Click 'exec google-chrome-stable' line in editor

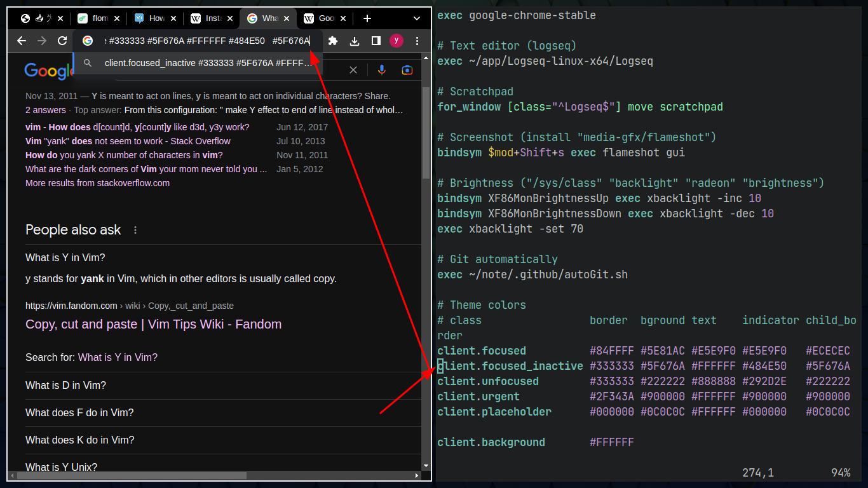point(517,15)
